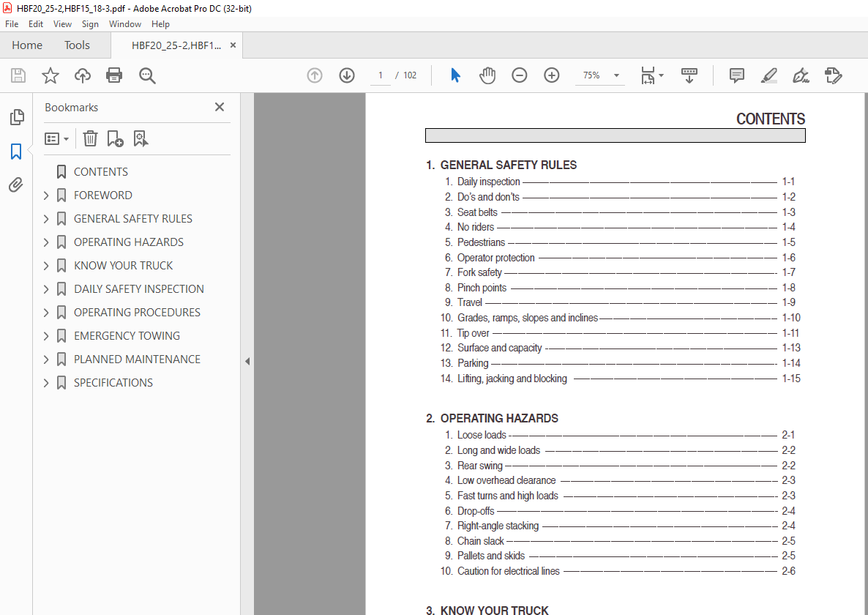Click 'Seat belts' contents entry
Viewport: 868px width, 615px height.
pyautogui.click(x=477, y=212)
